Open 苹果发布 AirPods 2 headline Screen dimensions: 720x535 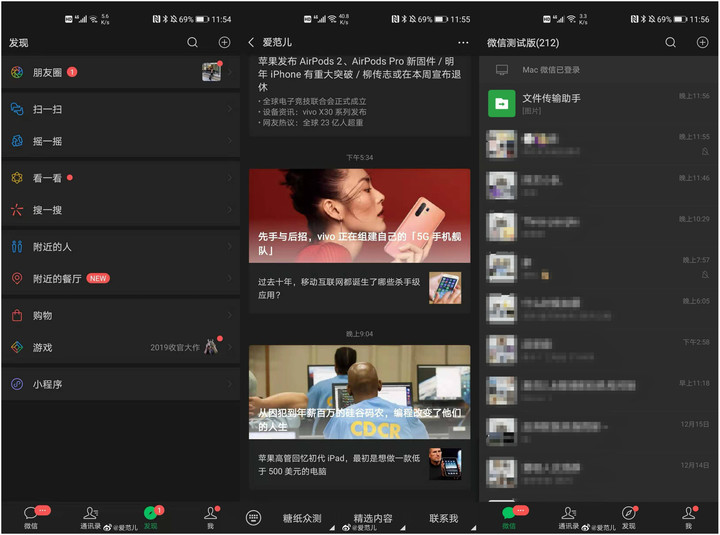[360, 74]
